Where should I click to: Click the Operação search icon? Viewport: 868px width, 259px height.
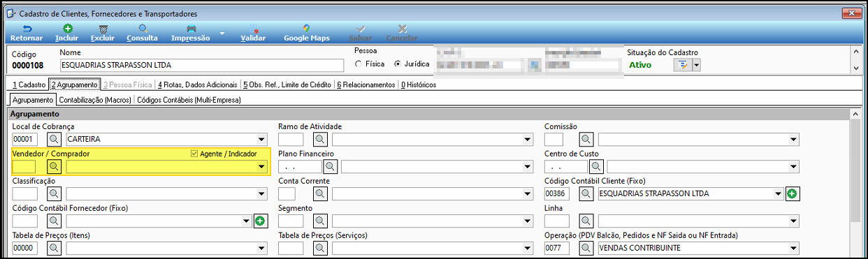(x=586, y=248)
